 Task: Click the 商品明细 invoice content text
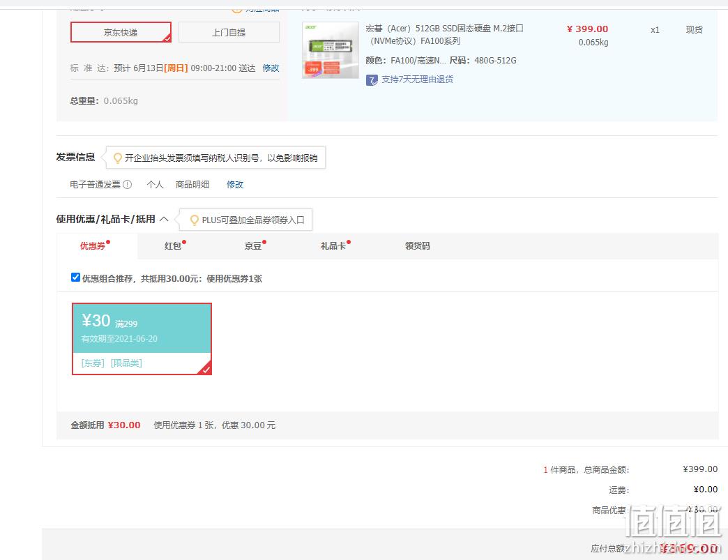pyautogui.click(x=192, y=184)
